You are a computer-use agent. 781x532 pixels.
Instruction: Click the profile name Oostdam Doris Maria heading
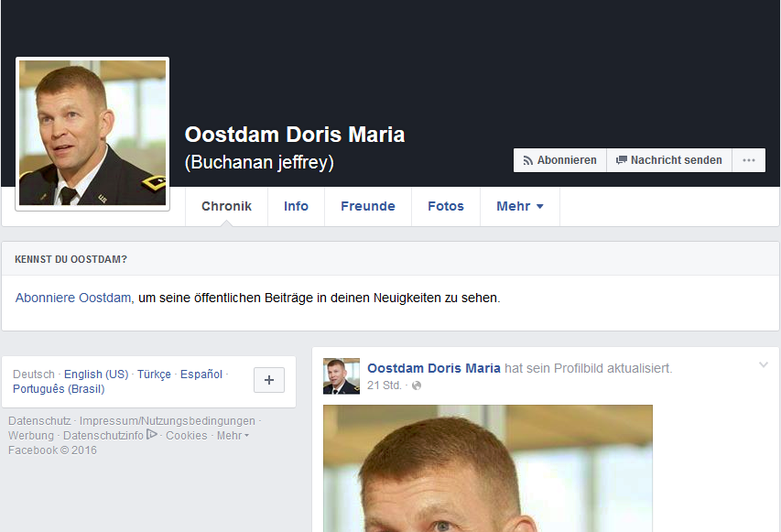pos(295,135)
